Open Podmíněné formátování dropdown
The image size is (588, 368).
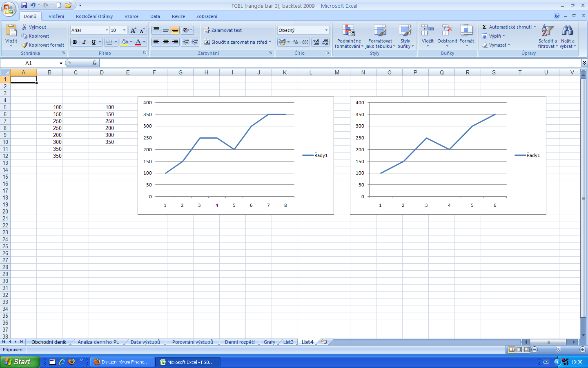[349, 36]
